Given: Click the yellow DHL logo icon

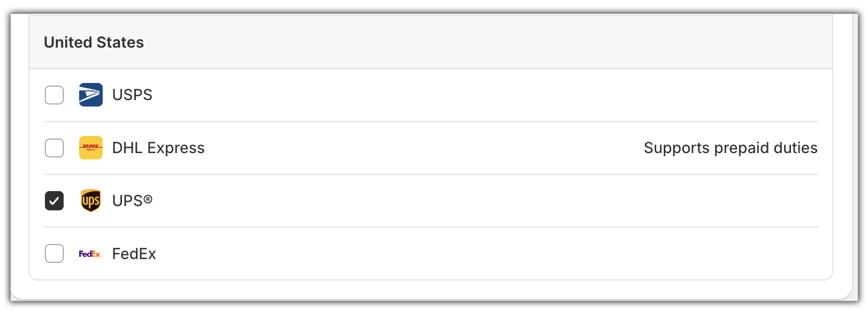Looking at the screenshot, I should (90, 148).
